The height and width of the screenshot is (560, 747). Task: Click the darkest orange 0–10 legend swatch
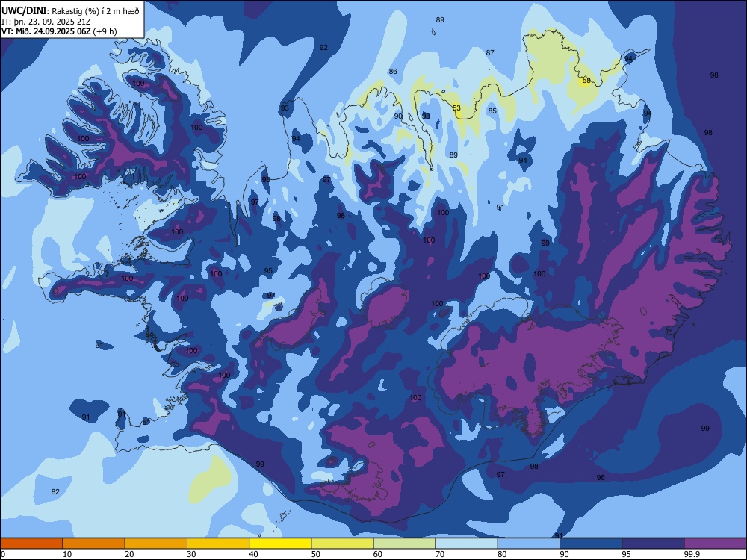[x=31, y=544]
